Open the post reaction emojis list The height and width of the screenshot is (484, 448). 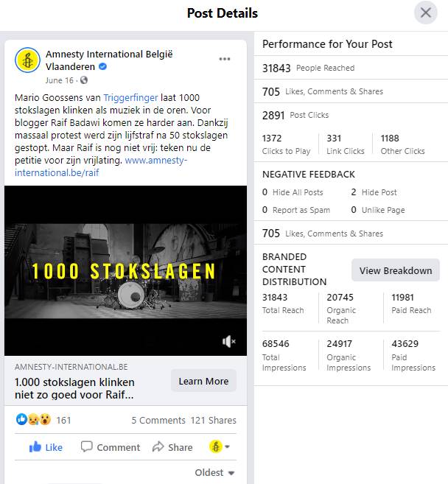click(x=34, y=420)
